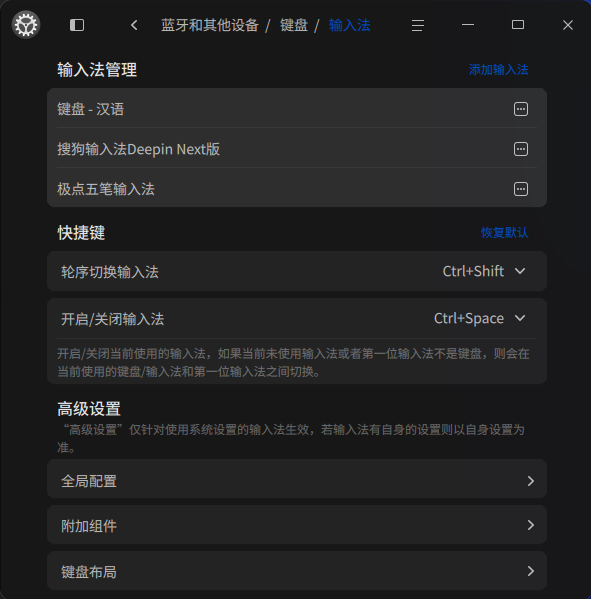Click the 高级设置 heading
The height and width of the screenshot is (599, 591).
point(89,409)
